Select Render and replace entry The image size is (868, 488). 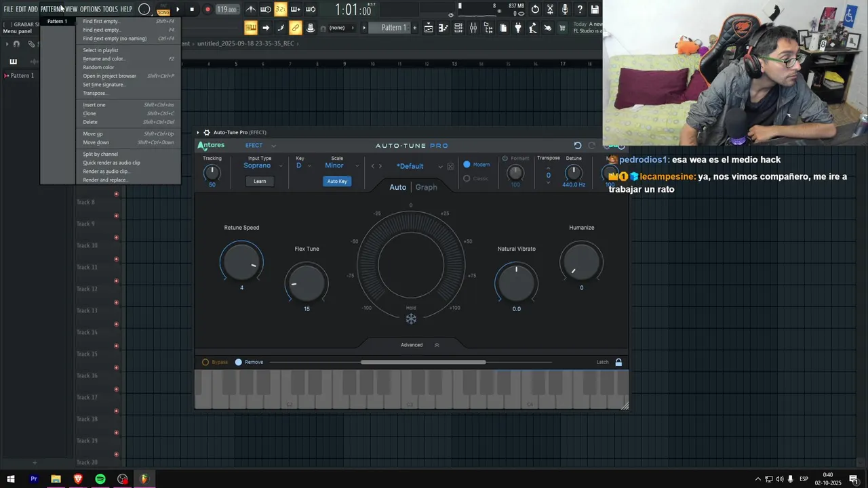[x=128, y=180]
